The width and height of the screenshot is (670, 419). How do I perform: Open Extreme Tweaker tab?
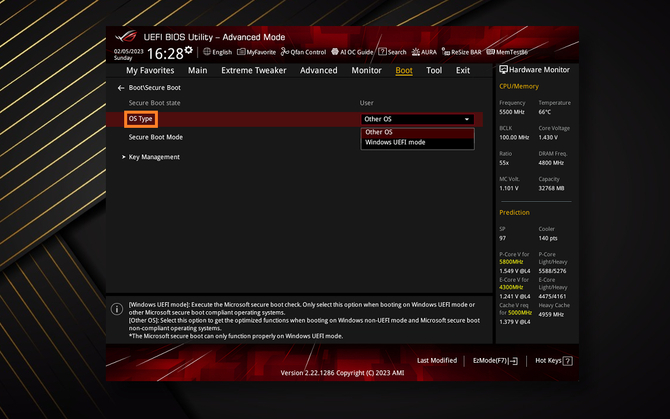coord(254,70)
